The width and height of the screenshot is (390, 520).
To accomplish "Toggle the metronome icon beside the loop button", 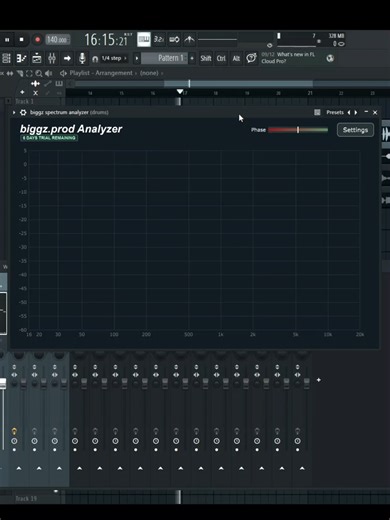I will (x=189, y=40).
